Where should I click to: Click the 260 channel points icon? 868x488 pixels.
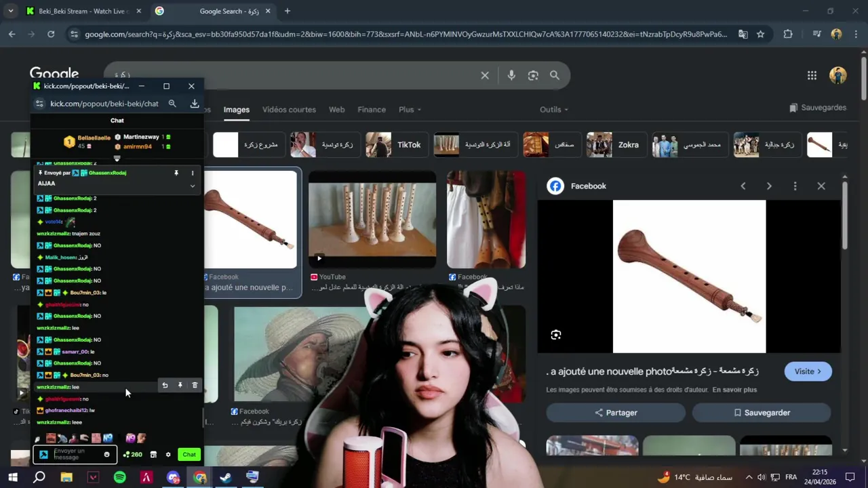133,454
